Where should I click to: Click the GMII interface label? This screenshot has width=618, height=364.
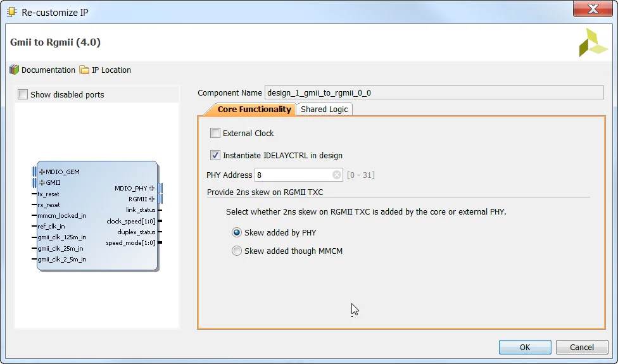coord(53,183)
